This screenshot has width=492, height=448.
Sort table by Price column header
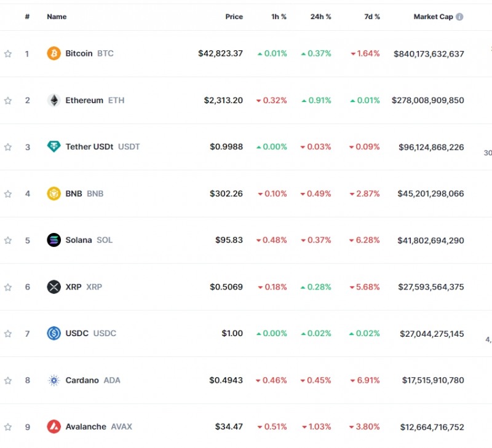pos(234,17)
